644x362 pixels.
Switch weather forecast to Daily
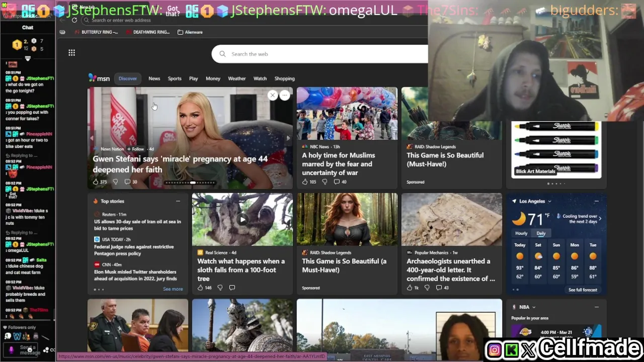click(x=541, y=233)
